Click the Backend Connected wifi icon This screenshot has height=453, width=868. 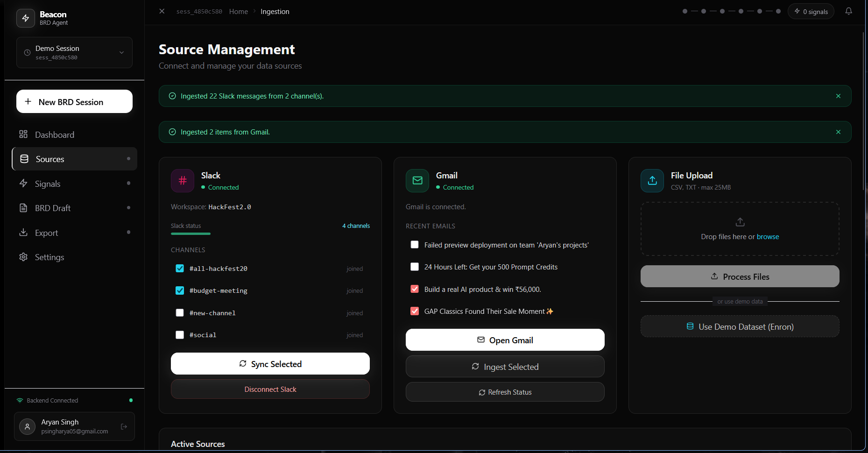coord(20,400)
